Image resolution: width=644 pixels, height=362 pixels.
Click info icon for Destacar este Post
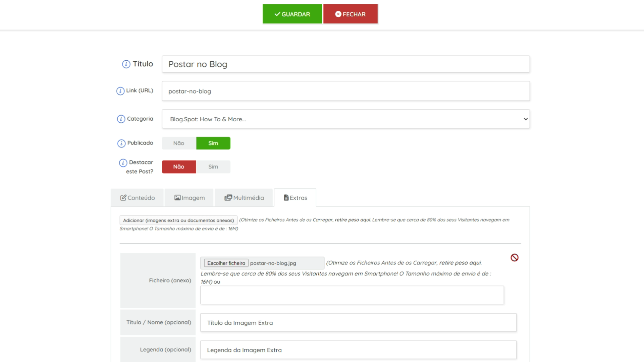pos(123,163)
